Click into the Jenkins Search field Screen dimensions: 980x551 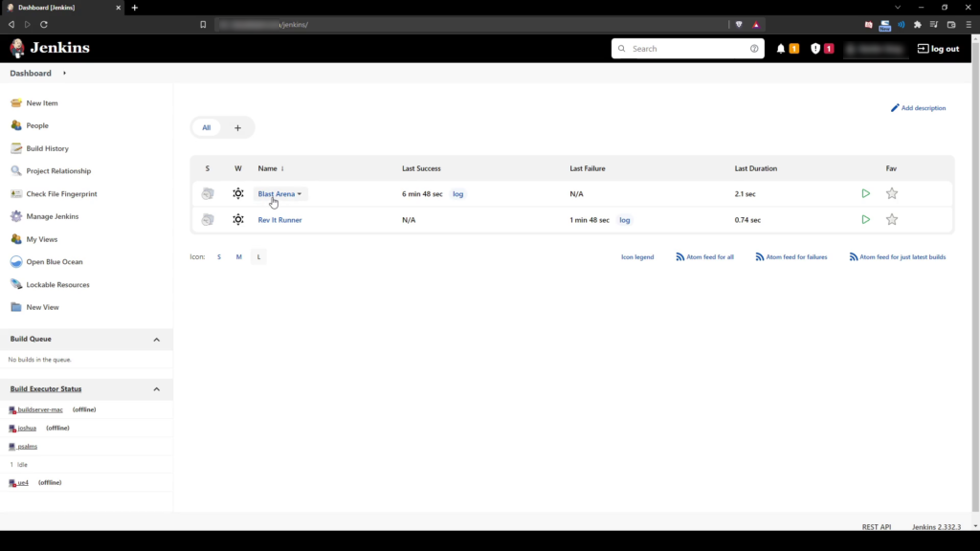coord(687,49)
